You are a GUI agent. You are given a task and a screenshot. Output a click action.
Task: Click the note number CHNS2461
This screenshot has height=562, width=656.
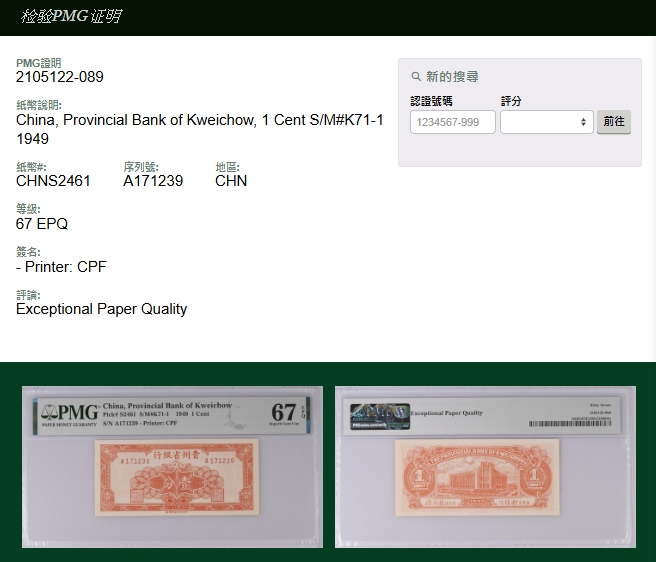[x=53, y=181]
